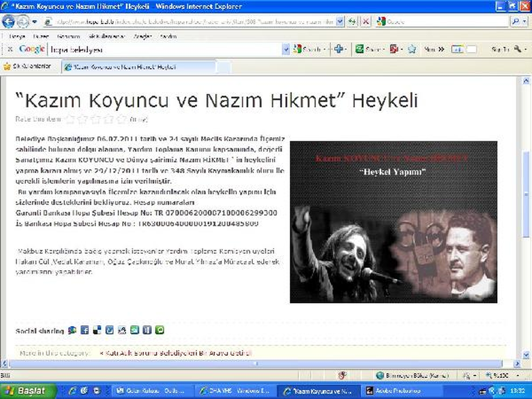
Task: Click Sign In on the Google toolbar
Action: [501, 50]
